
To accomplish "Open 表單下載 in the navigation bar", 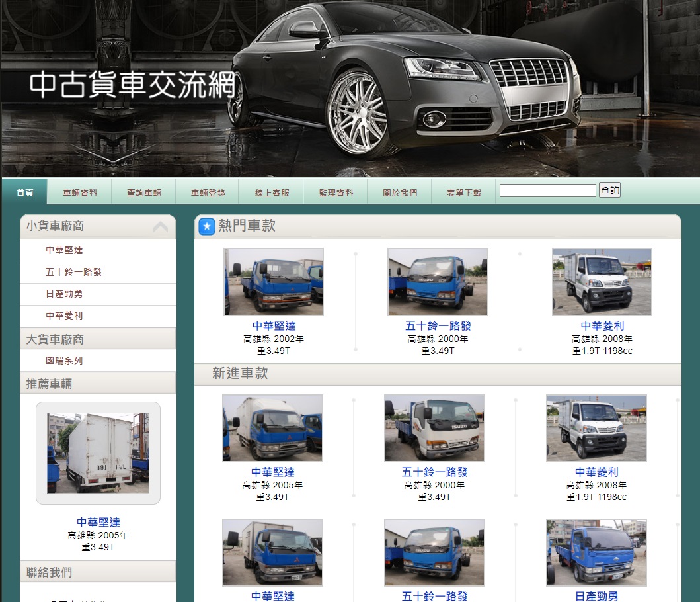I will (x=463, y=193).
